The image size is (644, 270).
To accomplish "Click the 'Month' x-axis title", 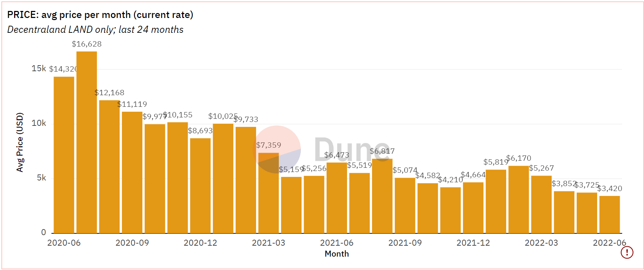I will pos(336,254).
